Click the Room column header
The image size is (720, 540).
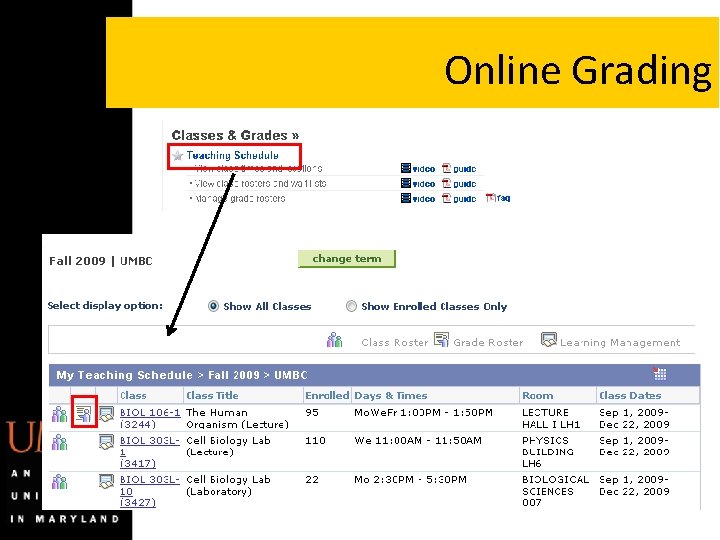click(538, 395)
